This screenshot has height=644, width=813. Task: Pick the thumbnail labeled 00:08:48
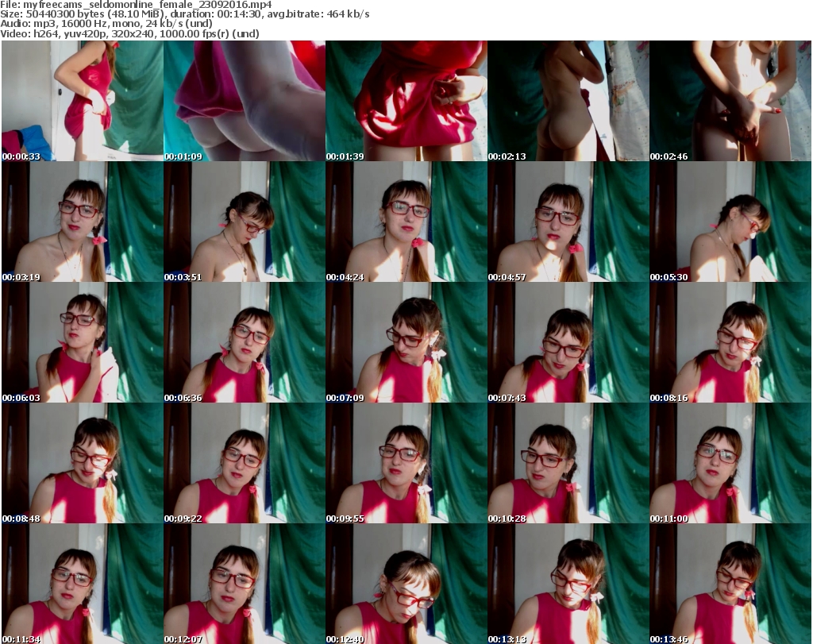point(82,463)
